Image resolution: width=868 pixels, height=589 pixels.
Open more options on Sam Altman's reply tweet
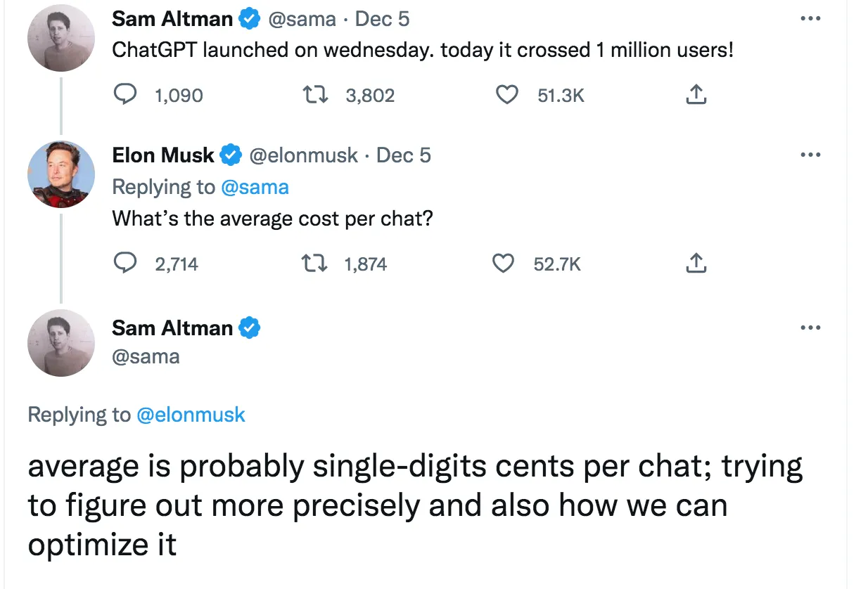[810, 328]
